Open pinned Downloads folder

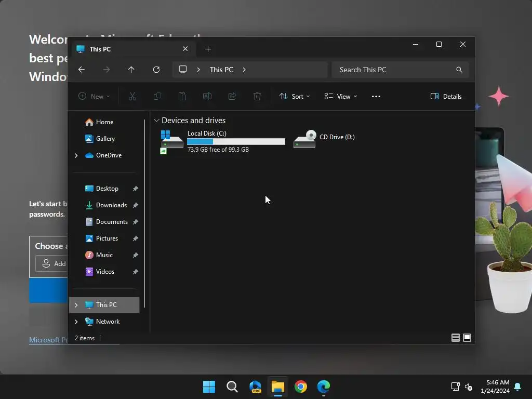point(104,205)
